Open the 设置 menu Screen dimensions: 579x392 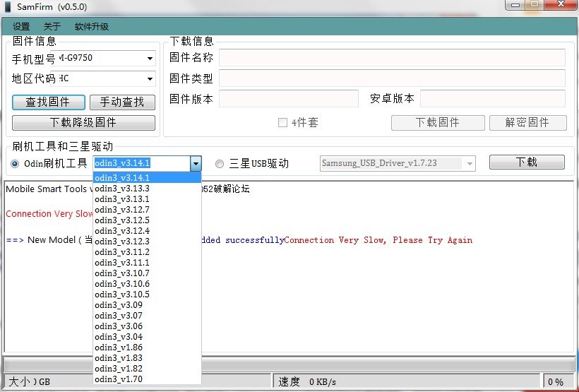coord(21,27)
